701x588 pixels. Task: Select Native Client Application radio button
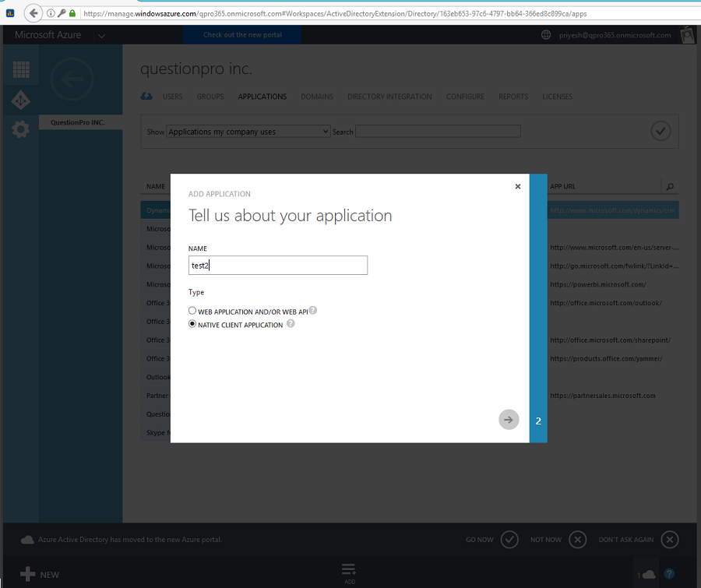coord(192,325)
